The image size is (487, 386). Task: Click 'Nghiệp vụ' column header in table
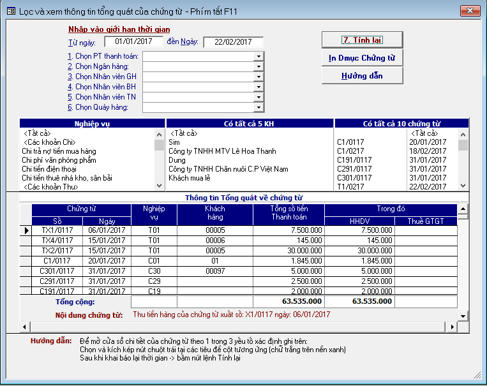(154, 213)
